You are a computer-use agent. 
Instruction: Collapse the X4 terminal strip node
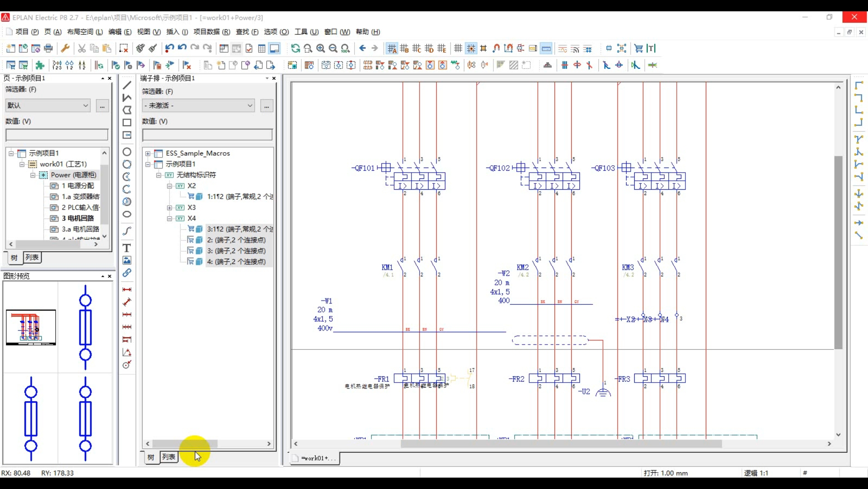pos(169,219)
